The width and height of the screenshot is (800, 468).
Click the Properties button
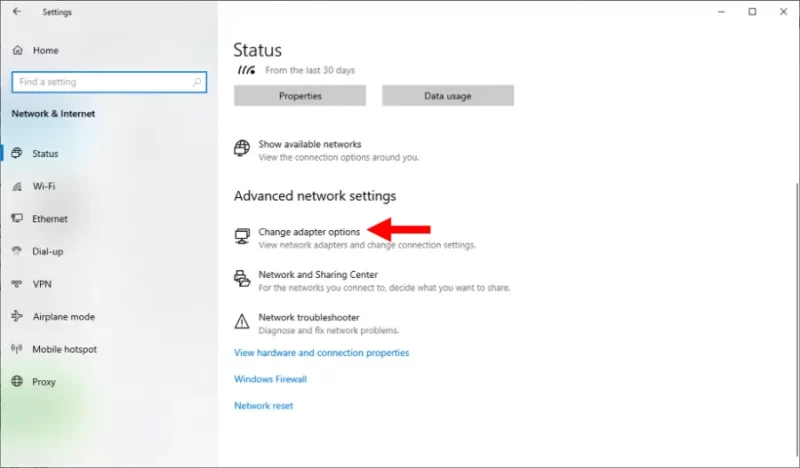300,95
